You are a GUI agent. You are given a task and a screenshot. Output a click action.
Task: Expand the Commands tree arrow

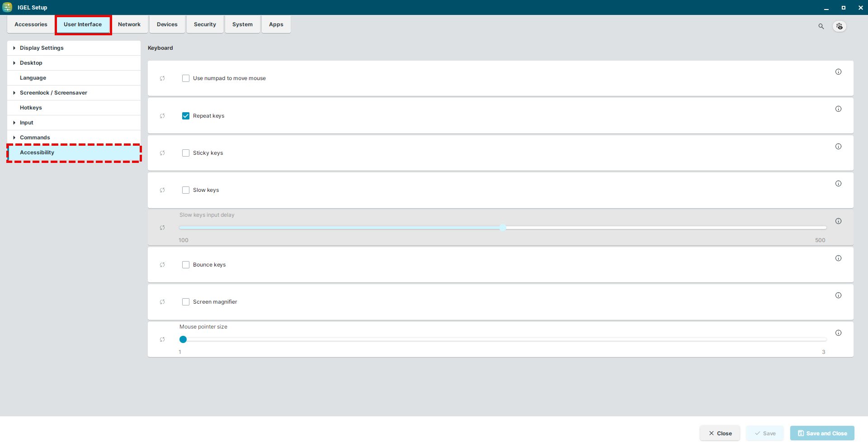pyautogui.click(x=14, y=138)
